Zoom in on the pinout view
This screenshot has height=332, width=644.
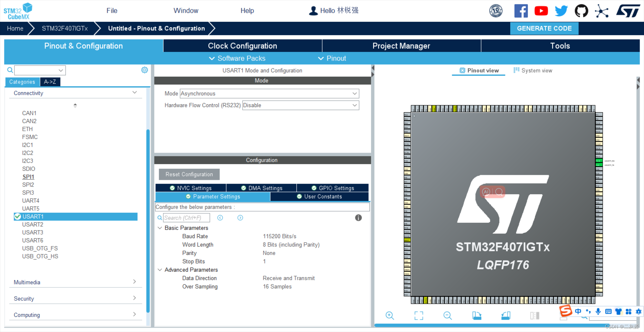(390, 315)
